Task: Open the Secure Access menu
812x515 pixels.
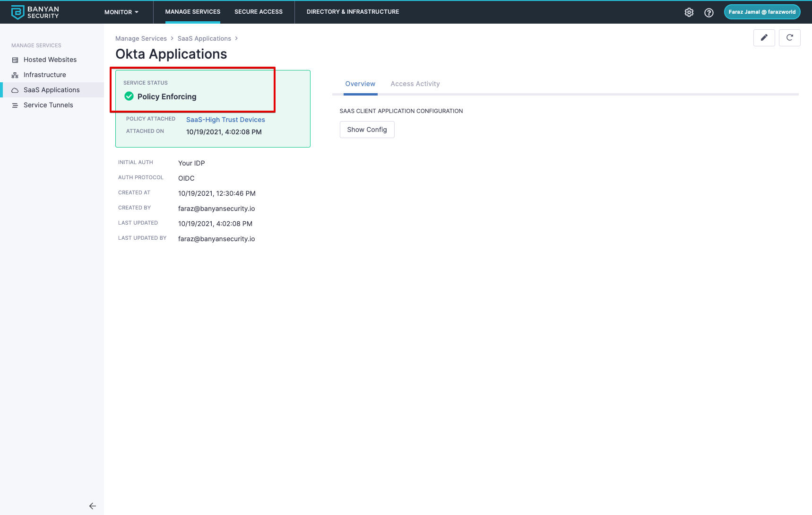Action: point(258,12)
